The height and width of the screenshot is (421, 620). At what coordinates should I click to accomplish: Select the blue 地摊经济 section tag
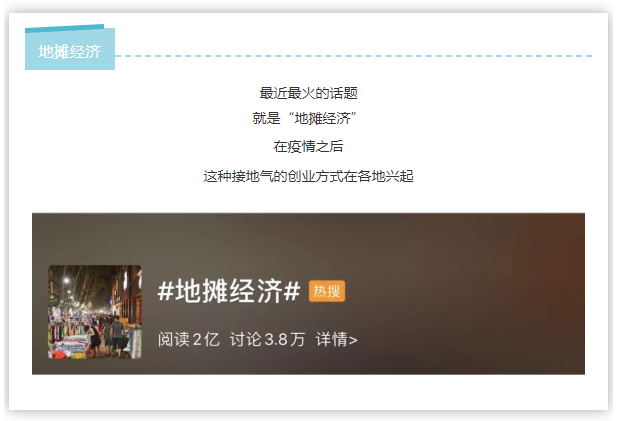[70, 49]
